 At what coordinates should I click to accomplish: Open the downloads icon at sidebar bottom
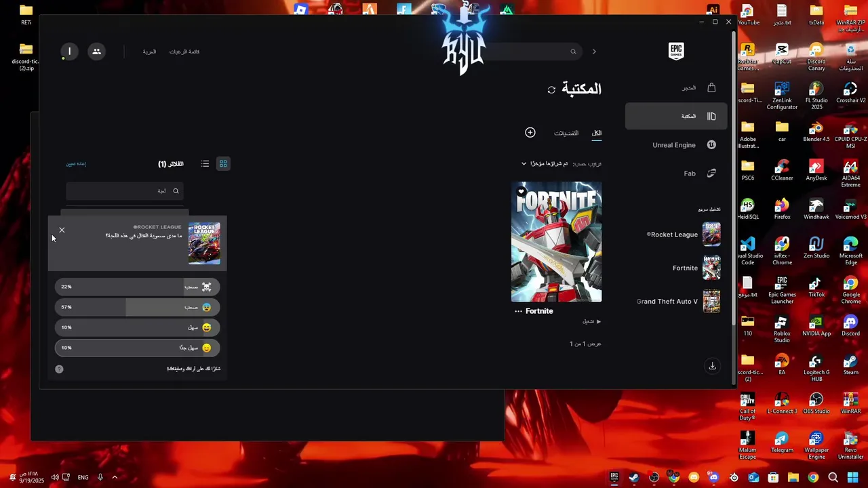point(712,366)
